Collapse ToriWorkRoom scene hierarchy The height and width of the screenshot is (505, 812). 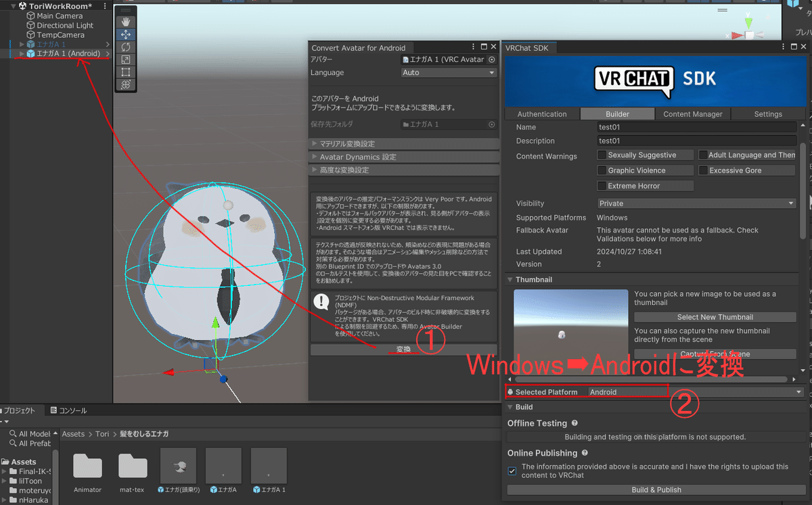click(x=14, y=6)
